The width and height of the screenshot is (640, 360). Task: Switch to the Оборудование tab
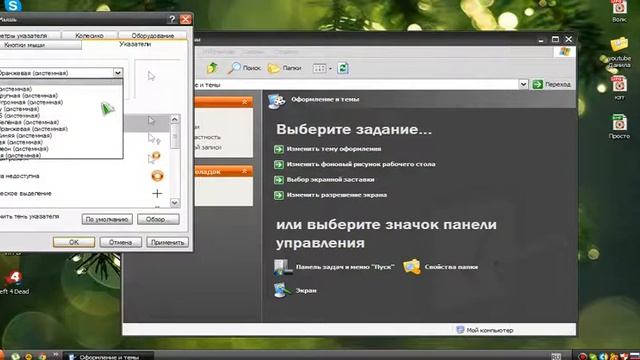[153, 36]
